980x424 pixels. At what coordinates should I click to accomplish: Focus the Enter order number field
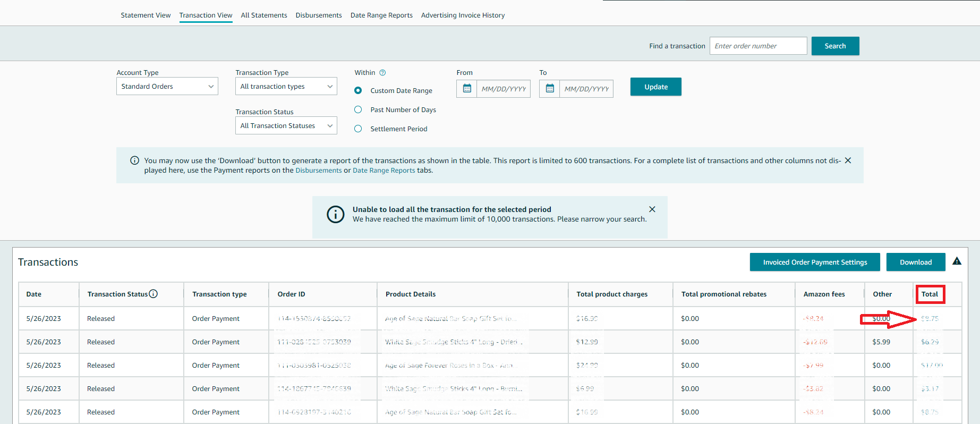pyautogui.click(x=759, y=46)
